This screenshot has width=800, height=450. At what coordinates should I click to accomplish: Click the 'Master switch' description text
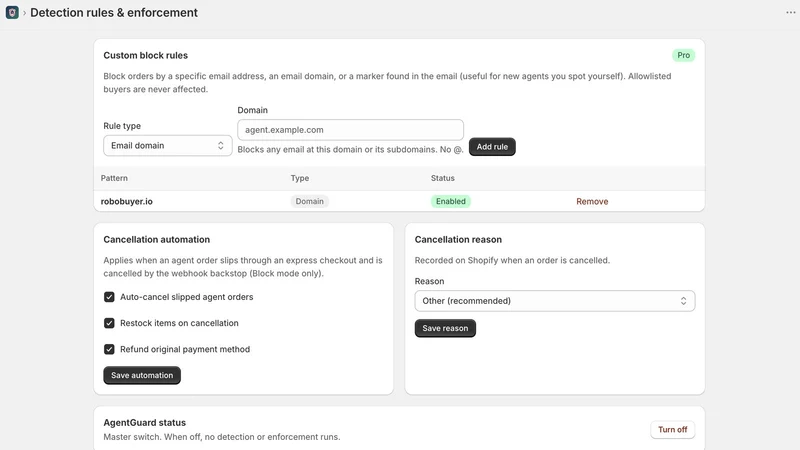[221, 437]
